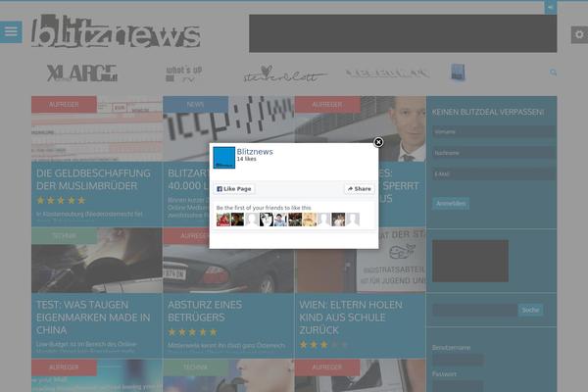588x392 pixels.
Task: Open article Test: Was taugen Eigenmarken
Action: tap(93, 318)
